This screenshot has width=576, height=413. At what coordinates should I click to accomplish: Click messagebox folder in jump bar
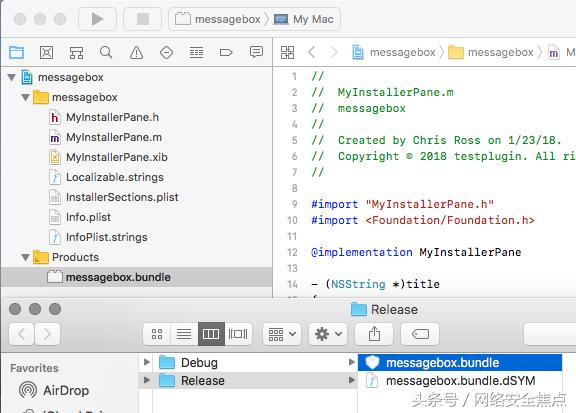[x=491, y=53]
